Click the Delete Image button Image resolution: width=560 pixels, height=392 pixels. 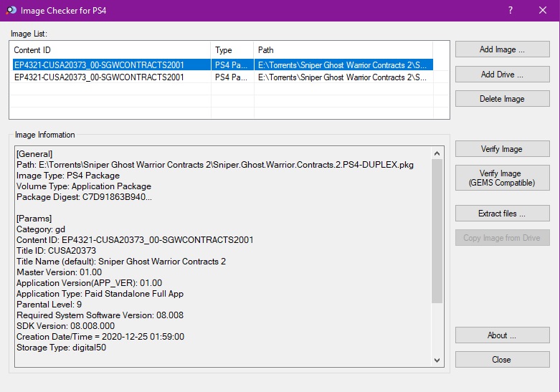tap(502, 98)
